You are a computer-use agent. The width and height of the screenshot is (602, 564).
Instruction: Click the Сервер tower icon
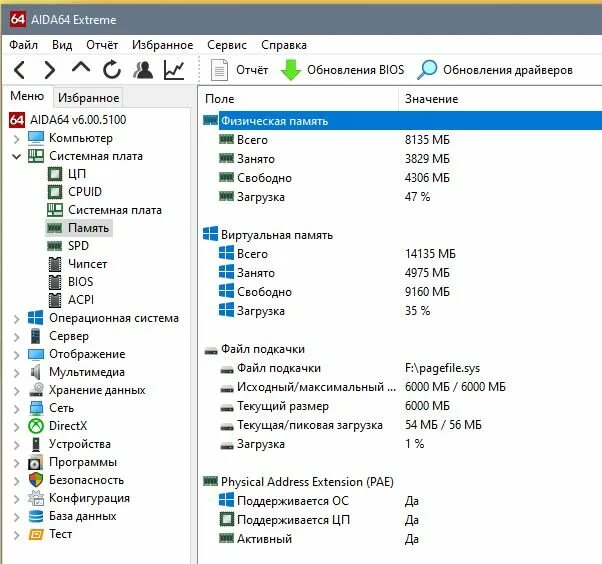pyautogui.click(x=36, y=336)
